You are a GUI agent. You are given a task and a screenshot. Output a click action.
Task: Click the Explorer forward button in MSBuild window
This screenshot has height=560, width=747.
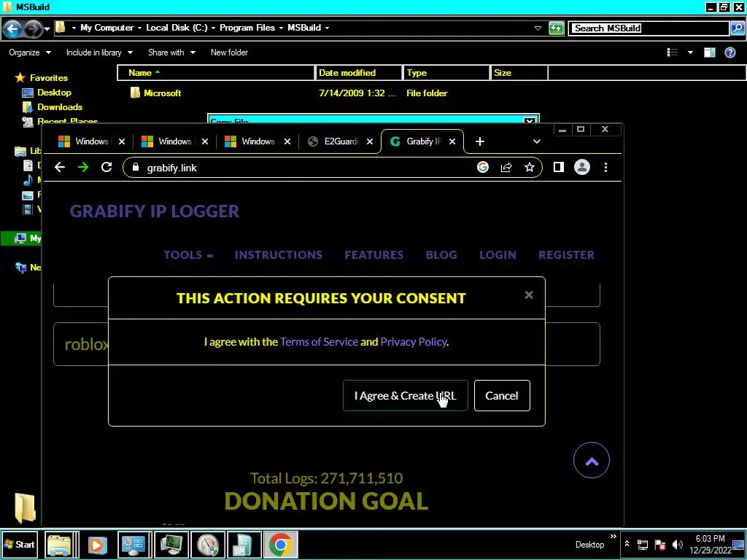coord(33,29)
